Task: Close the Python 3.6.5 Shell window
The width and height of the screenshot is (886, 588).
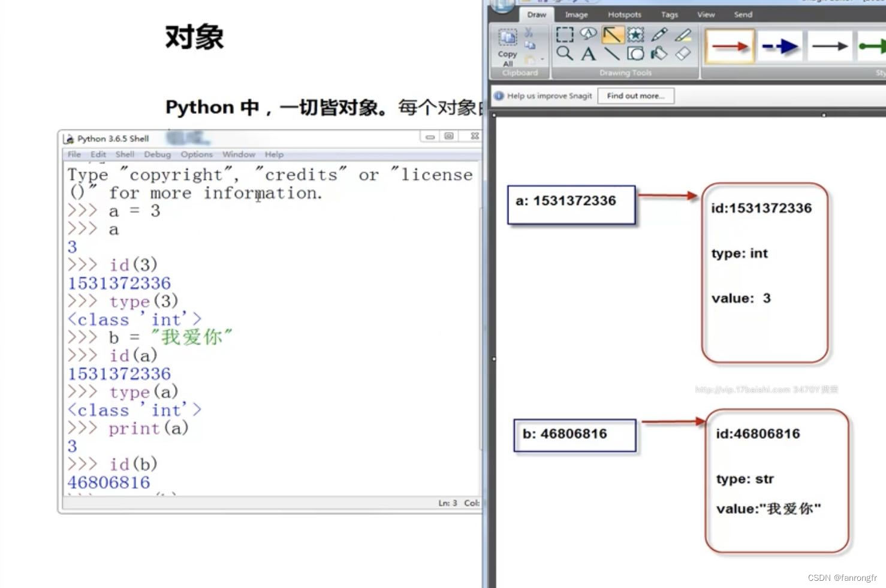Action: point(474,137)
